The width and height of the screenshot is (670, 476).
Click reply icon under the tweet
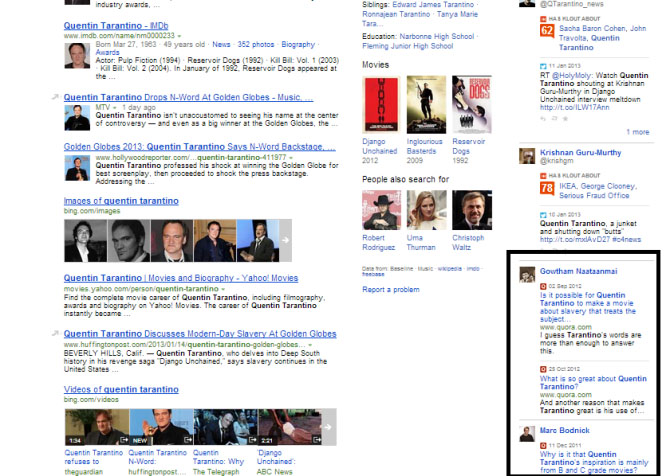point(543,118)
